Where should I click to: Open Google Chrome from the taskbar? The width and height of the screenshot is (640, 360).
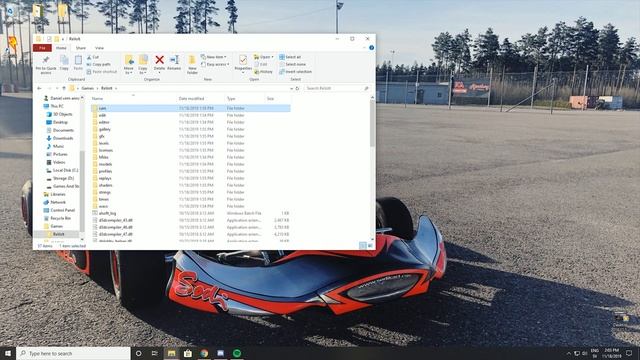(204, 353)
